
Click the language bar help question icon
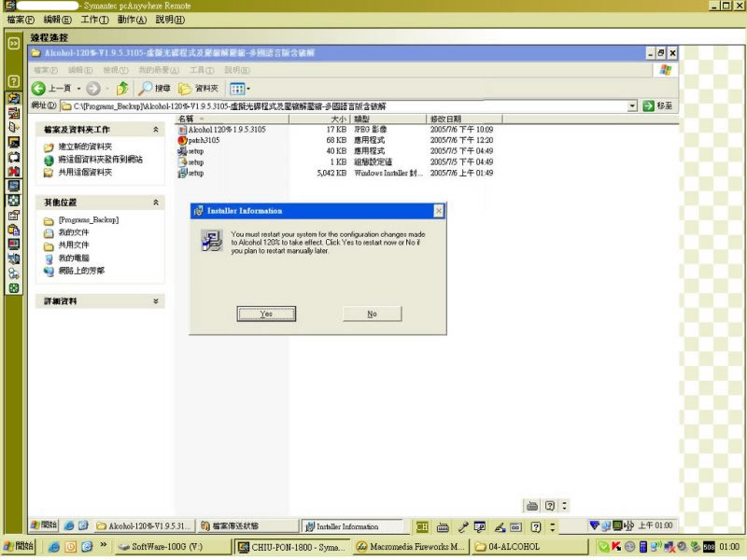pos(536,526)
